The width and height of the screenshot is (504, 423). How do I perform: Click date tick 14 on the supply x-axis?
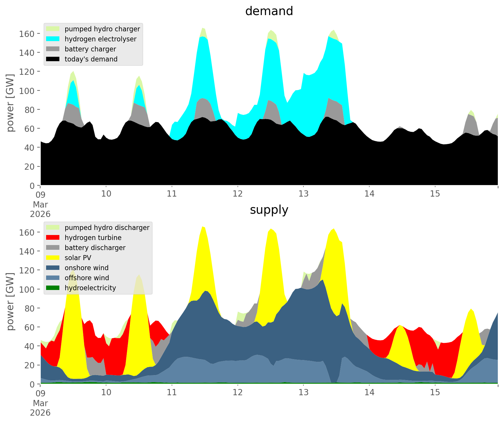[369, 393]
